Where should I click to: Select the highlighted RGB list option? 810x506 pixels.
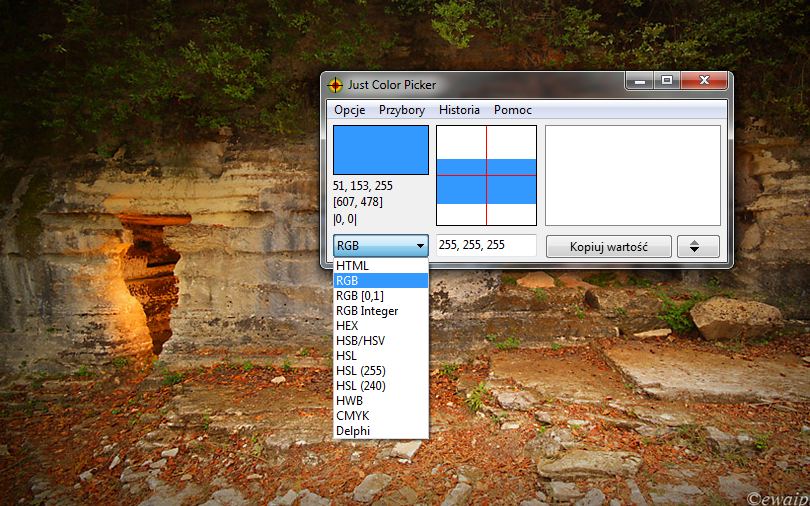pos(381,280)
